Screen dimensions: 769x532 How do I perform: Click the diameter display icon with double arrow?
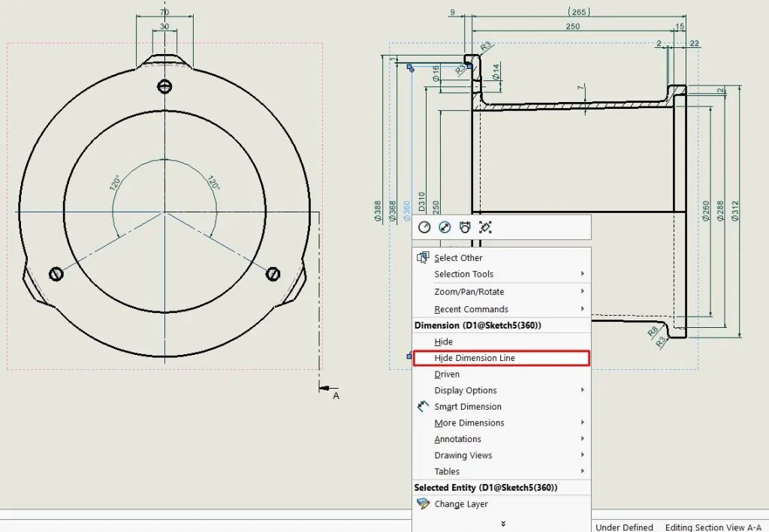(x=445, y=227)
